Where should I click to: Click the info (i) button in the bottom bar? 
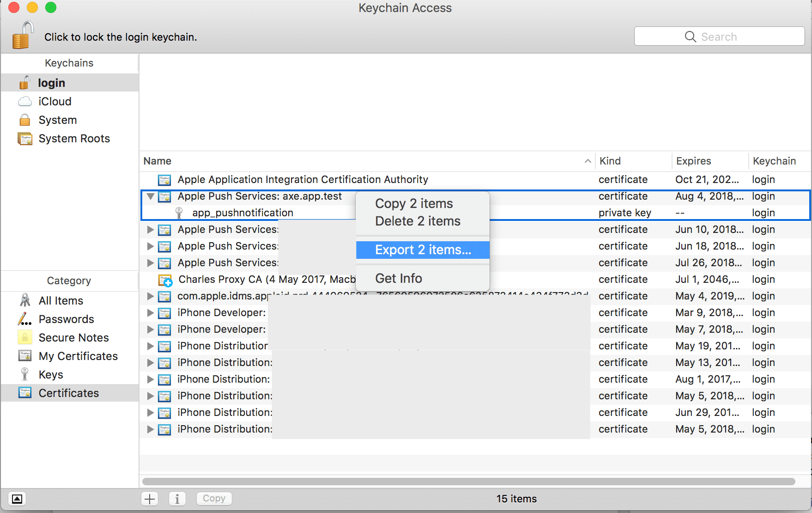[x=177, y=499]
